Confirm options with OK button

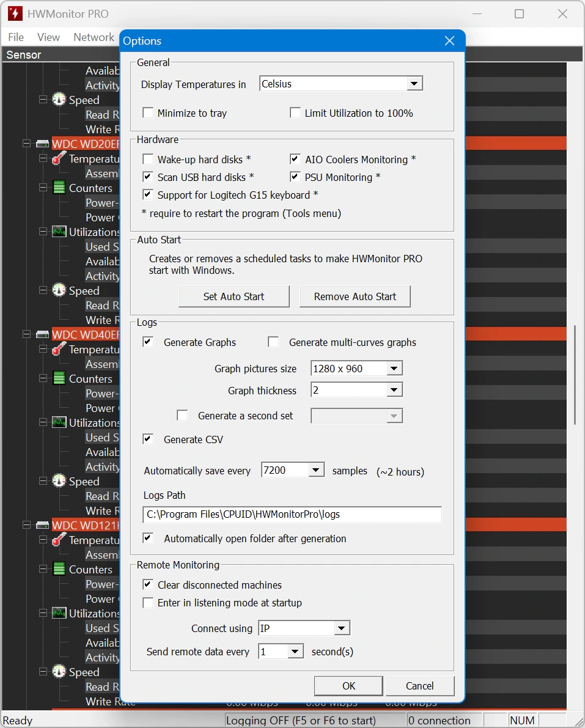[348, 686]
